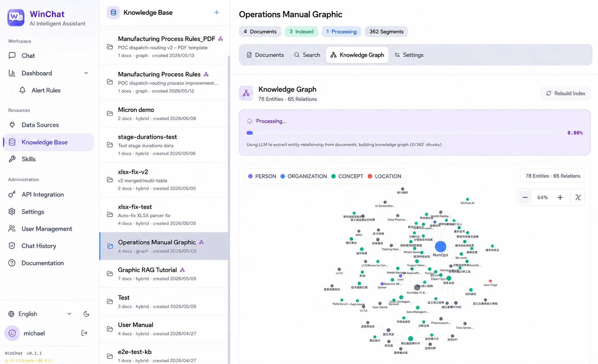This screenshot has width=598, height=364.
Task: Open Micron demo knowledge base
Action: tap(164, 114)
